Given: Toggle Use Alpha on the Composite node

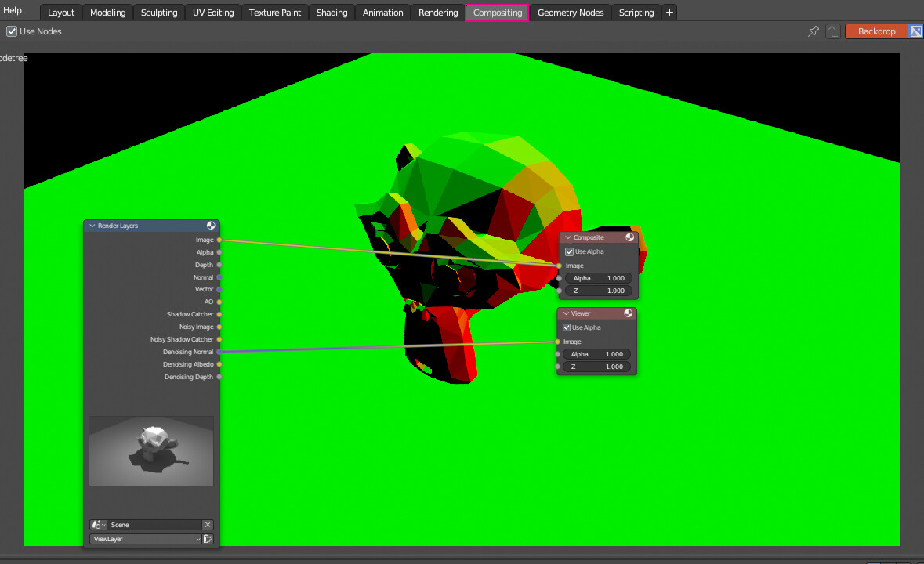Looking at the screenshot, I should click(569, 251).
